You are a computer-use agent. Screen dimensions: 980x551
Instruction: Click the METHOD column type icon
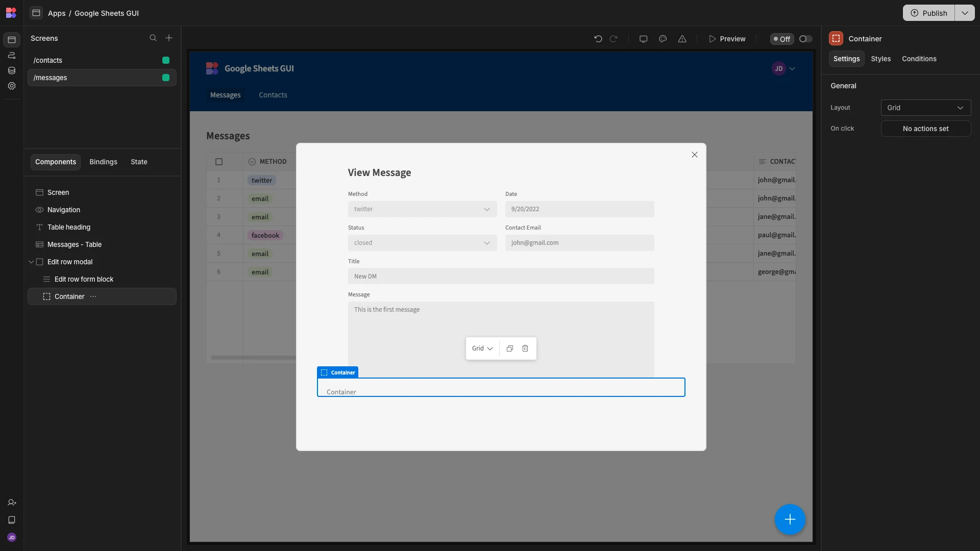tap(252, 162)
